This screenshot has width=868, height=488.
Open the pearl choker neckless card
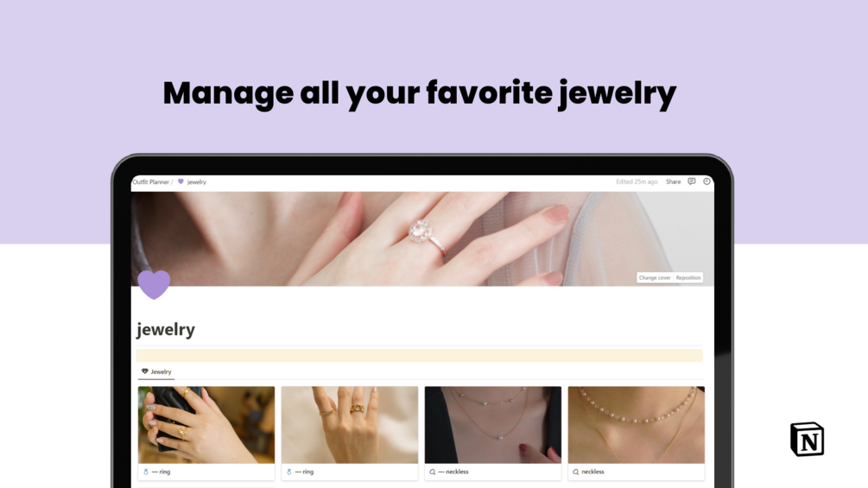click(637, 433)
